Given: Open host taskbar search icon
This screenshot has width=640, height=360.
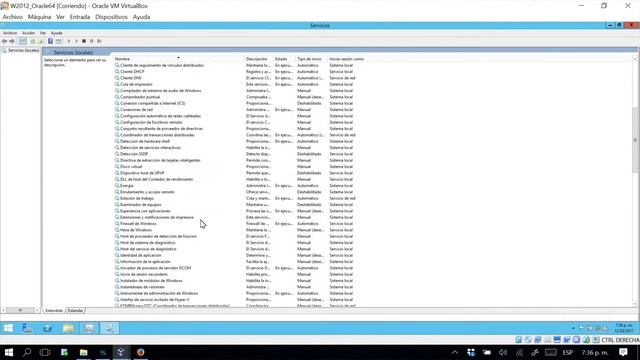Looking at the screenshot, I should coord(27,352).
